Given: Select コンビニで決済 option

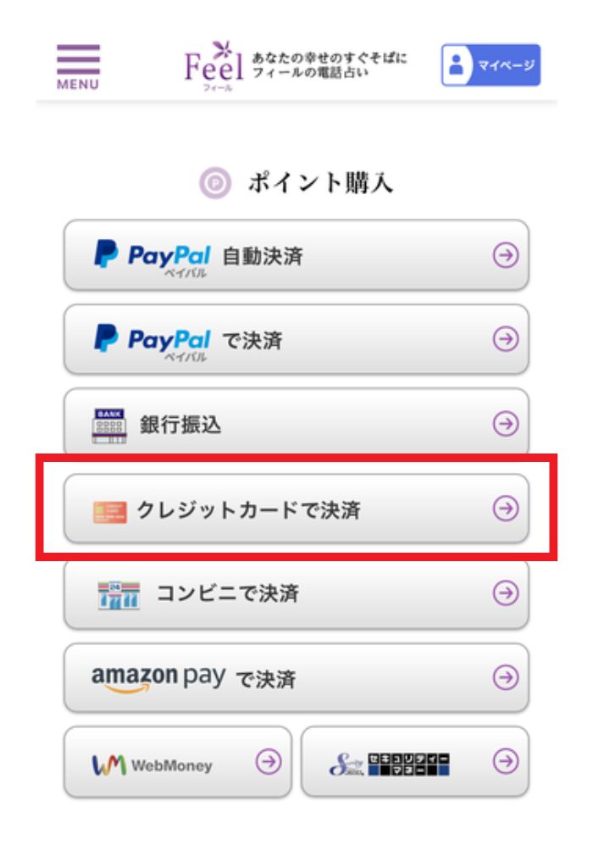Looking at the screenshot, I should 296,594.
